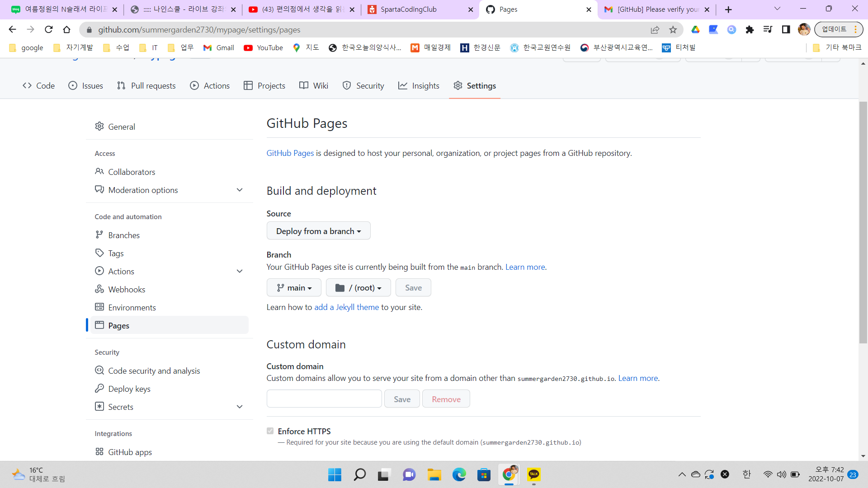
Task: Click the browser address bar URL
Action: (199, 30)
